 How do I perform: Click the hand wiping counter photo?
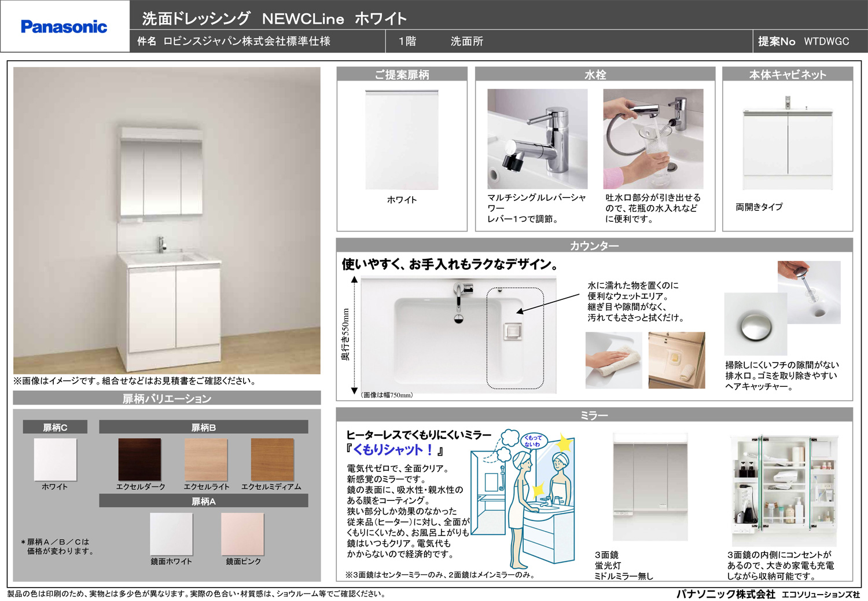(614, 360)
